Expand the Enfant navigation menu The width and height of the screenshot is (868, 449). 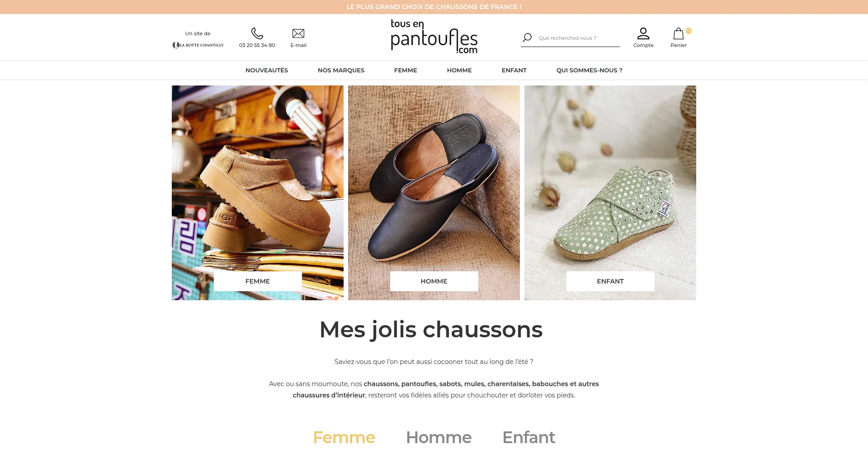(x=514, y=70)
